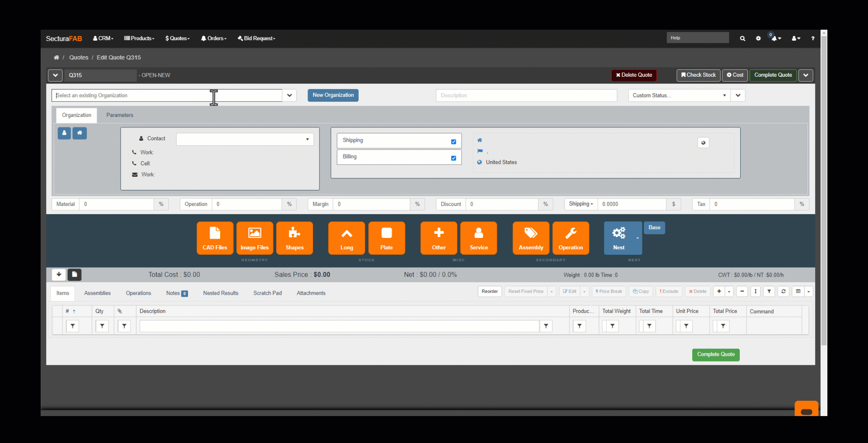Expand the Contact selection dropdown
Image resolution: width=868 pixels, height=443 pixels.
pos(245,139)
